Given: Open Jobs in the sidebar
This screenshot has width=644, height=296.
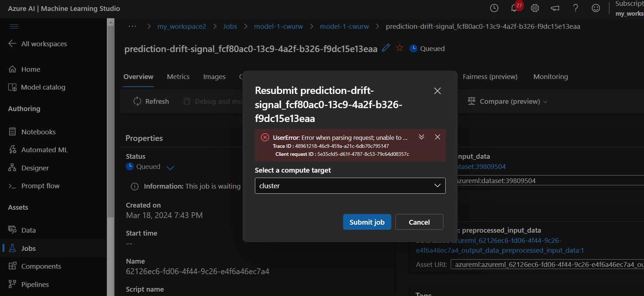Looking at the screenshot, I should [x=22, y=248].
